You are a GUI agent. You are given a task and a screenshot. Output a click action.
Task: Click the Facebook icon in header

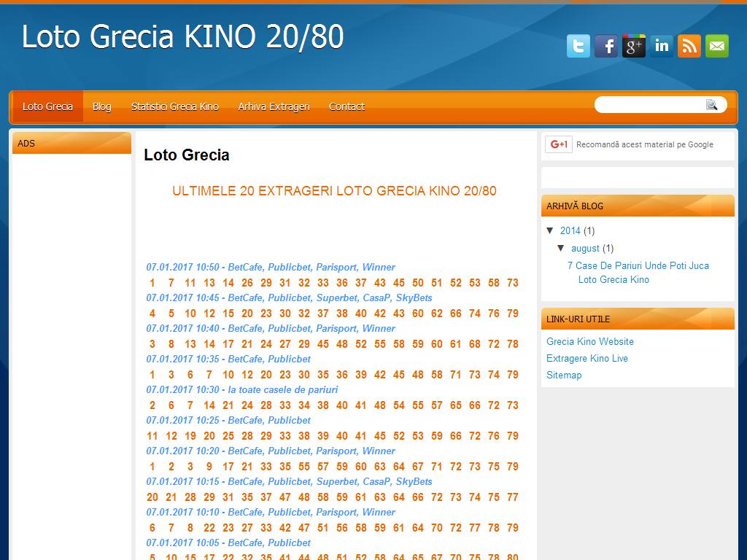tap(606, 46)
